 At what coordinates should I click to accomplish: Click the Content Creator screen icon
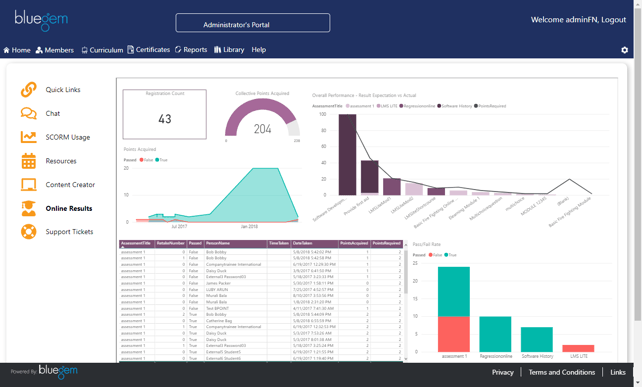pyautogui.click(x=29, y=185)
